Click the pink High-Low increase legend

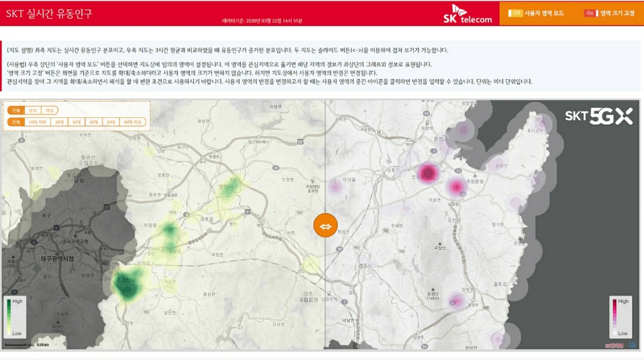point(620,316)
